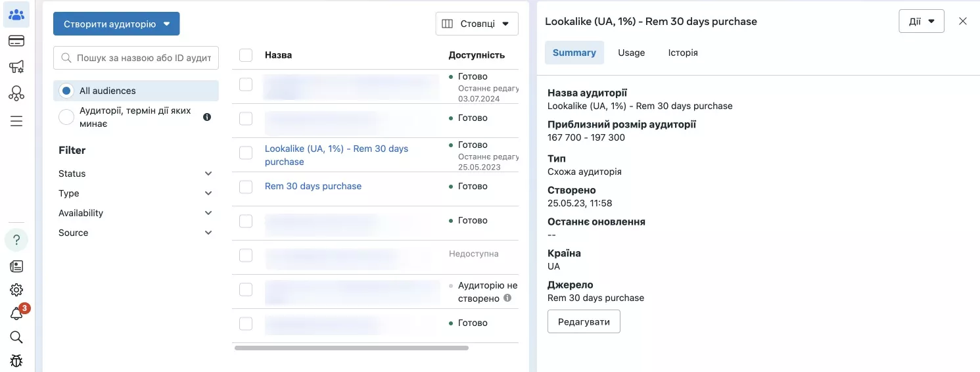Open the Audiences people icon in sidebar
The image size is (980, 372).
16,14
